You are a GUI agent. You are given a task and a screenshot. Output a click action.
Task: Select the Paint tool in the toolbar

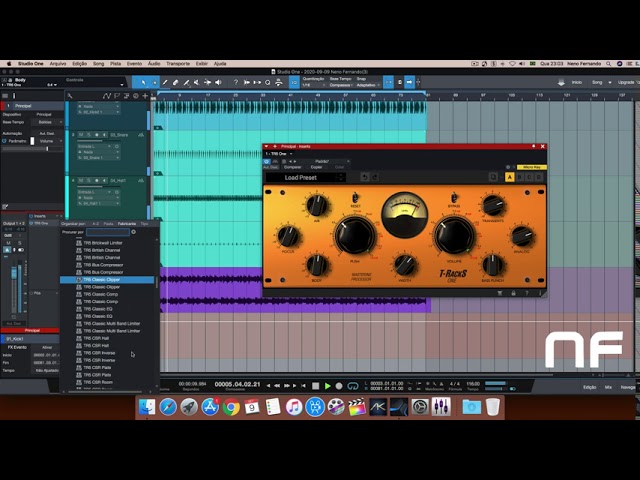pyautogui.click(x=186, y=82)
